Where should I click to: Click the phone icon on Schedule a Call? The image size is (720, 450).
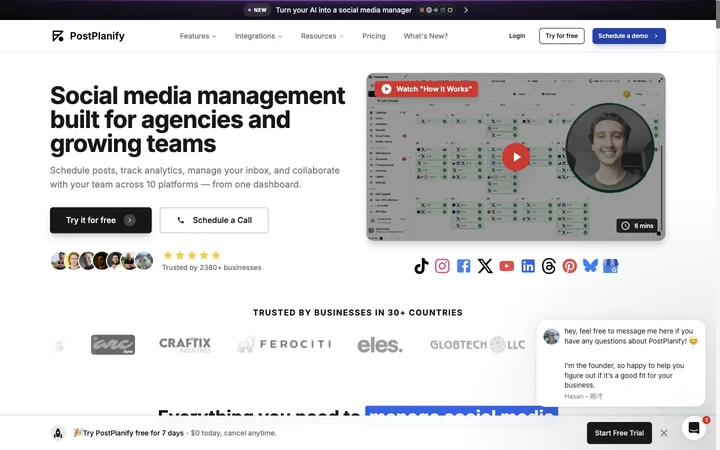181,220
